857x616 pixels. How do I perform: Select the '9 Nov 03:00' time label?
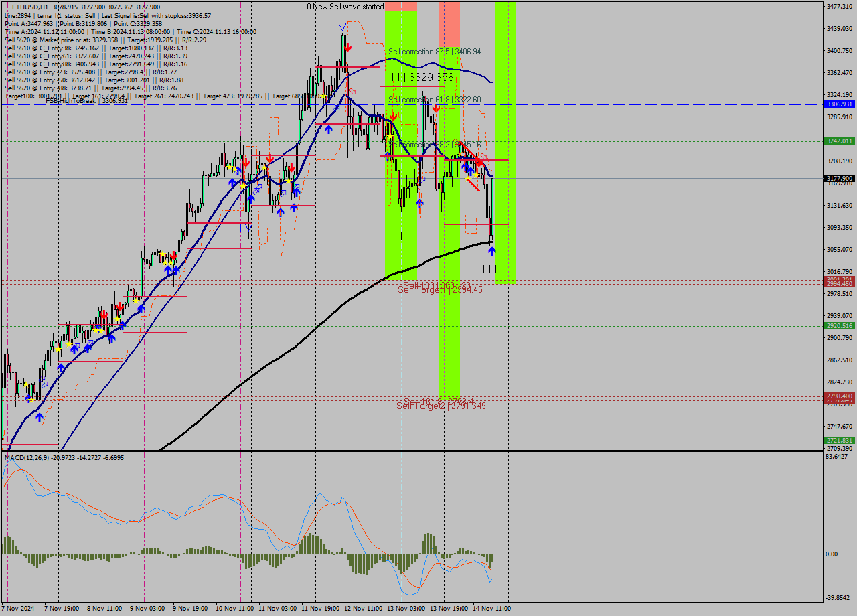point(147,609)
